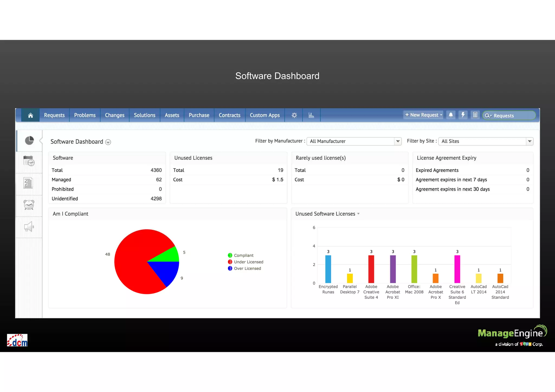Open the reminders alarm clock sidebar icon

(x=29, y=205)
